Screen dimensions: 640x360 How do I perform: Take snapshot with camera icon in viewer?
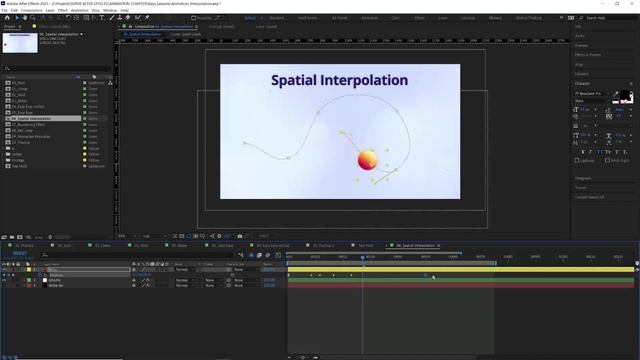240,236
